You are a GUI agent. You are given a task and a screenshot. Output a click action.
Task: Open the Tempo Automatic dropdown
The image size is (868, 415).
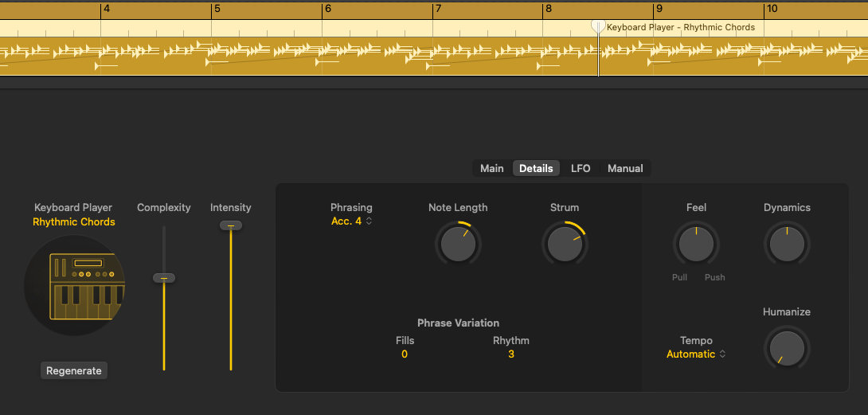click(x=696, y=354)
